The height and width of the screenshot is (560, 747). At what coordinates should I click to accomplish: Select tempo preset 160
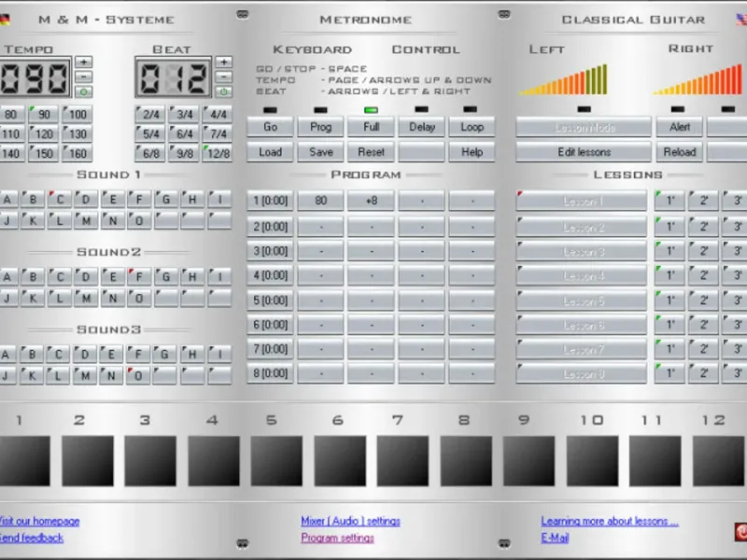point(78,153)
